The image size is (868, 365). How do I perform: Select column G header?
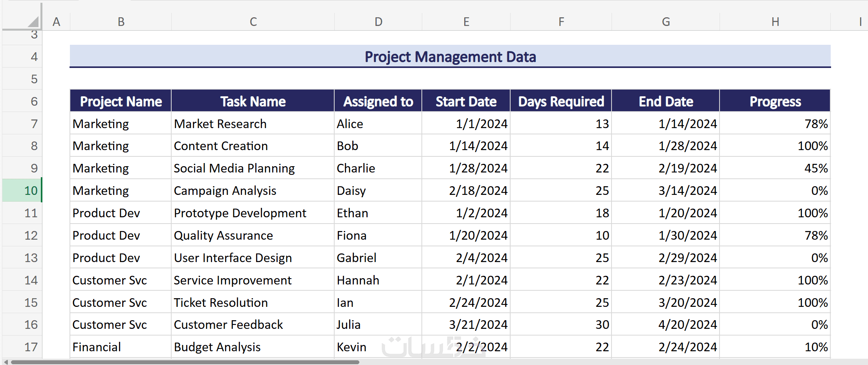666,22
